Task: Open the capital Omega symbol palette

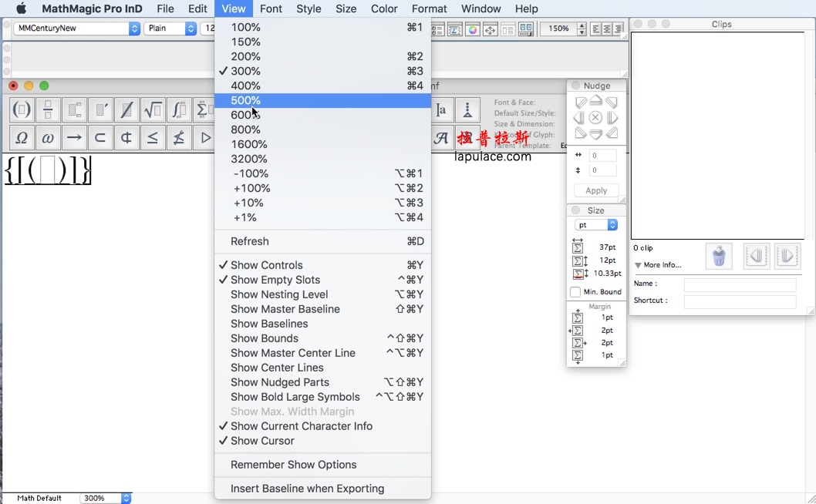Action: point(22,137)
